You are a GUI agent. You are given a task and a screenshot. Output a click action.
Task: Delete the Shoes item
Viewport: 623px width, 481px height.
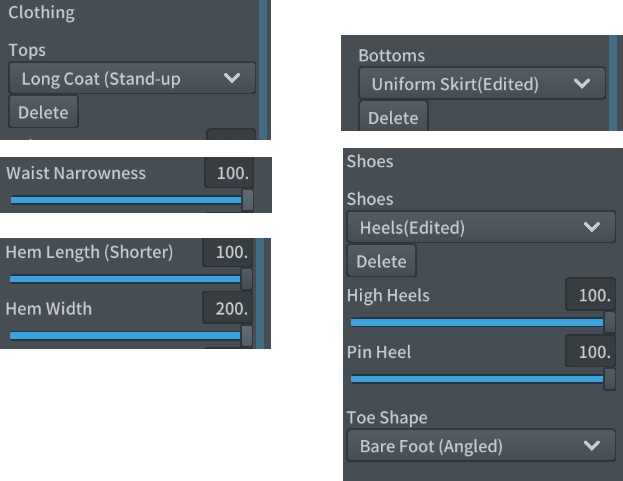point(381,261)
